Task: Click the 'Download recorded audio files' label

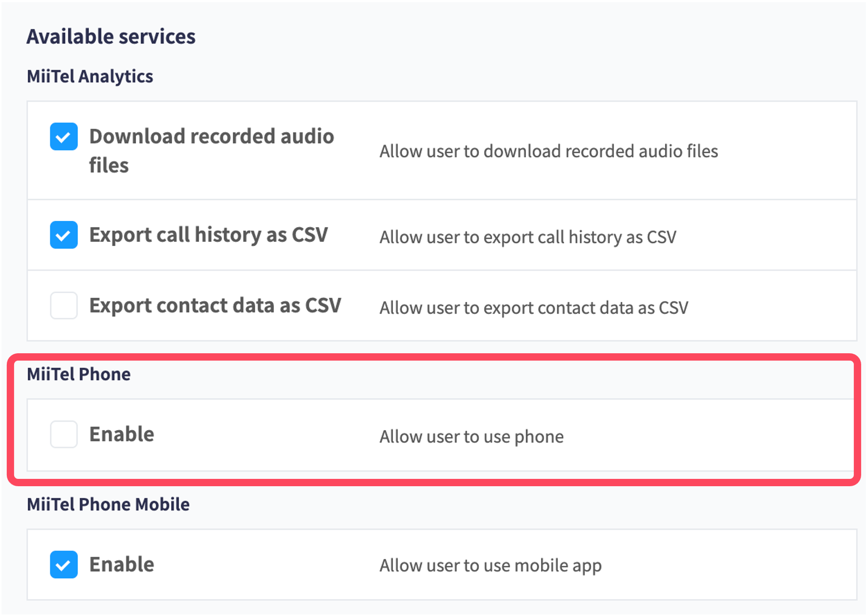Action: (x=211, y=151)
